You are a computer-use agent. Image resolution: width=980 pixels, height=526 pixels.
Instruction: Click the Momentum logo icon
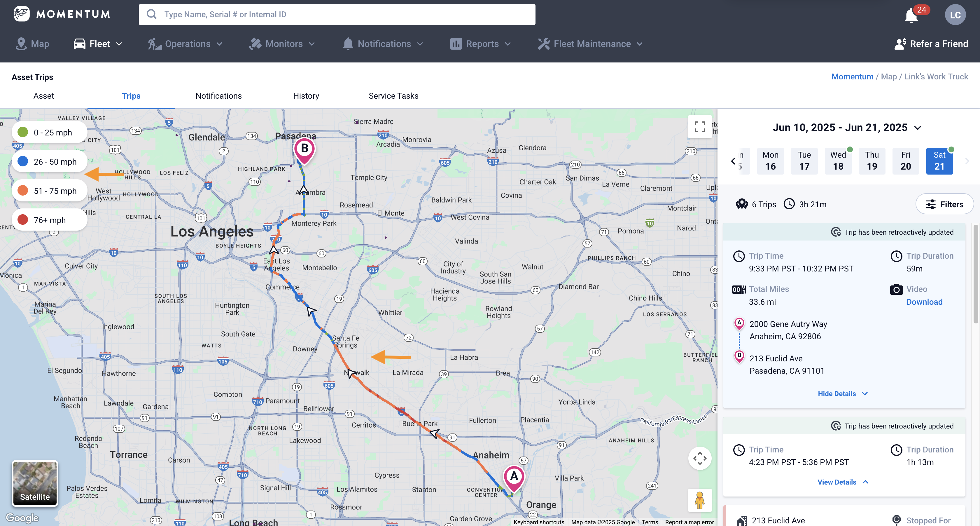click(21, 14)
